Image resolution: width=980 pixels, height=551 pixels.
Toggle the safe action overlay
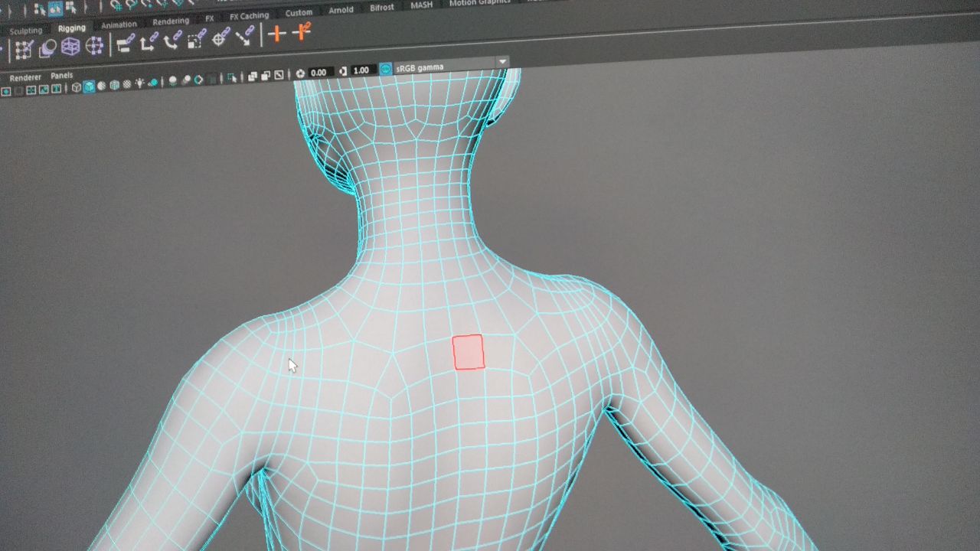click(x=43, y=90)
